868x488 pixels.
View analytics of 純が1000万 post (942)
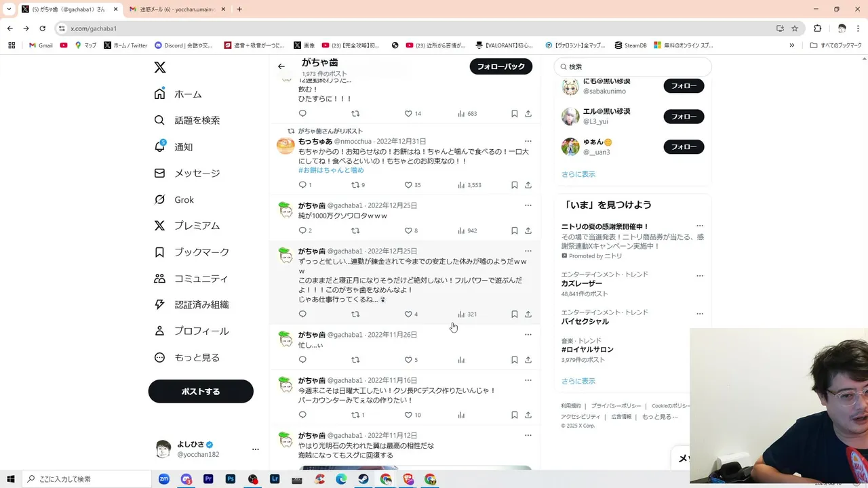[467, 230]
